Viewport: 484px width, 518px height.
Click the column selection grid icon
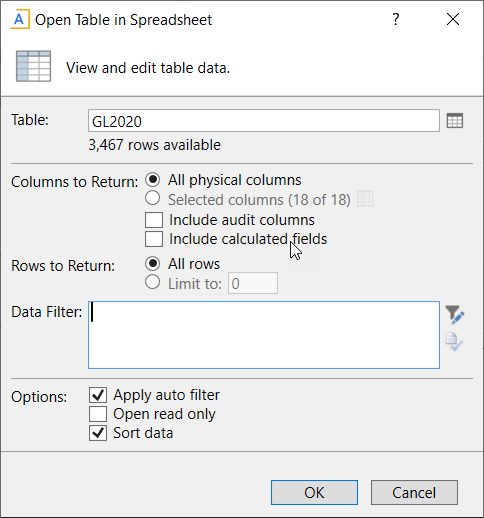pos(365,199)
